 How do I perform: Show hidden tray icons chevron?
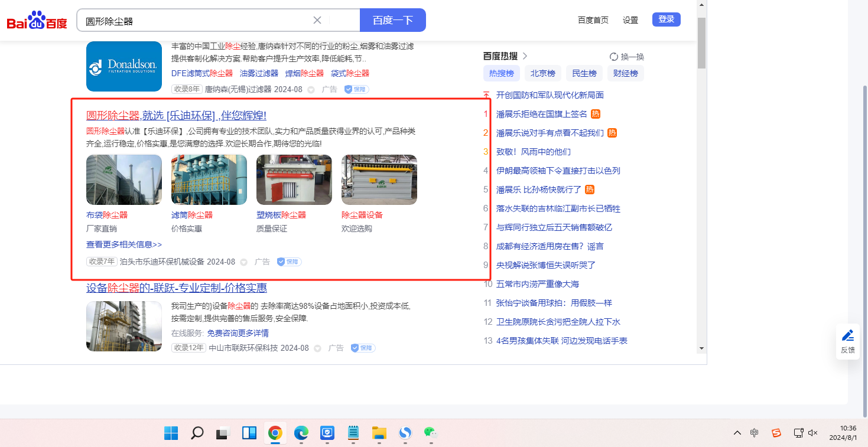pos(737,433)
